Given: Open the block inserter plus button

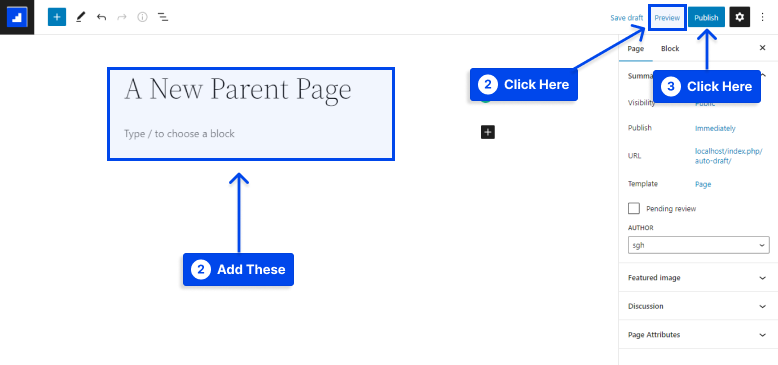Looking at the screenshot, I should coord(57,17).
